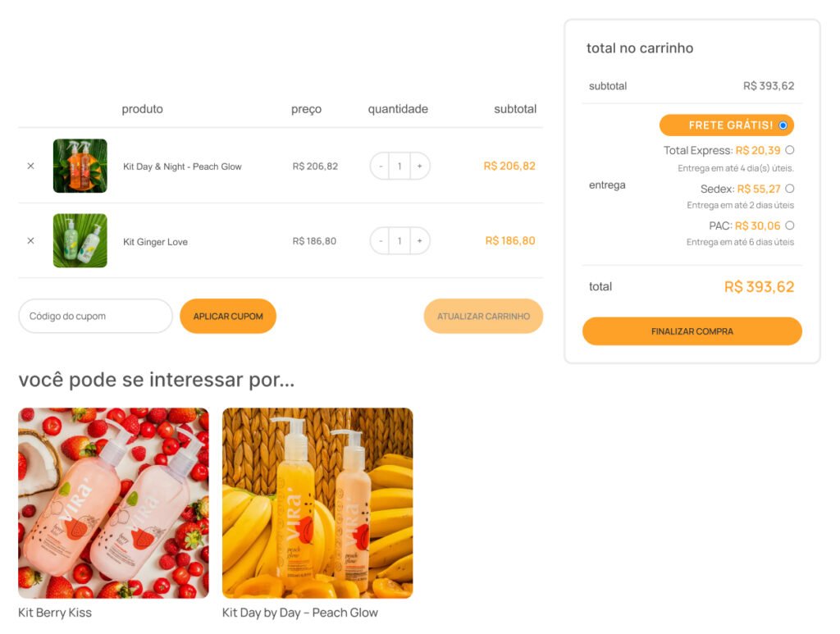
Task: Increase quantity of Kit Ginger Love
Action: [x=419, y=241]
